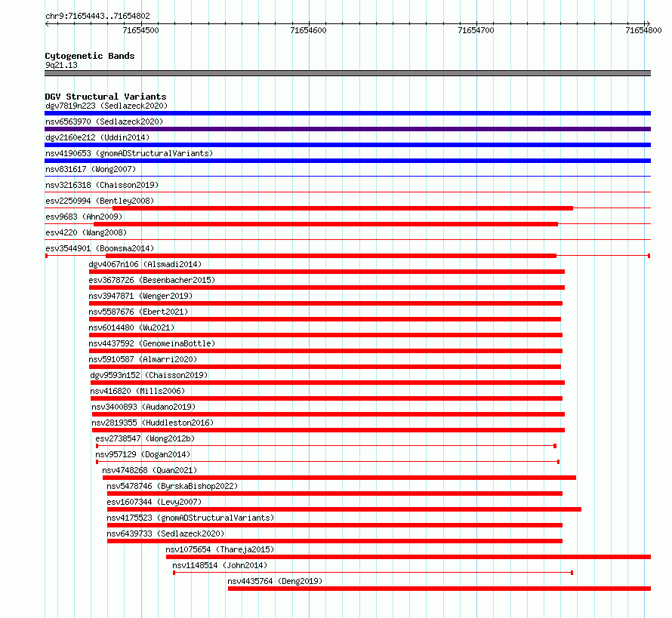Click ruler position 71654600
The width and height of the screenshot is (672, 618).
coord(308,30)
